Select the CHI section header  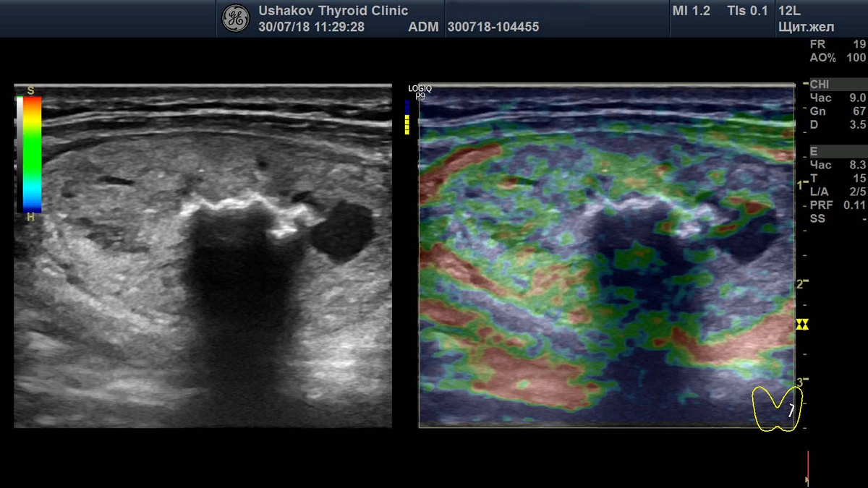tap(838, 85)
